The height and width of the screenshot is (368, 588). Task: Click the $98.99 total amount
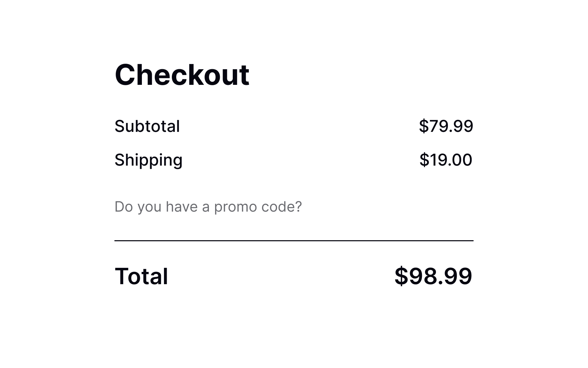434,277
